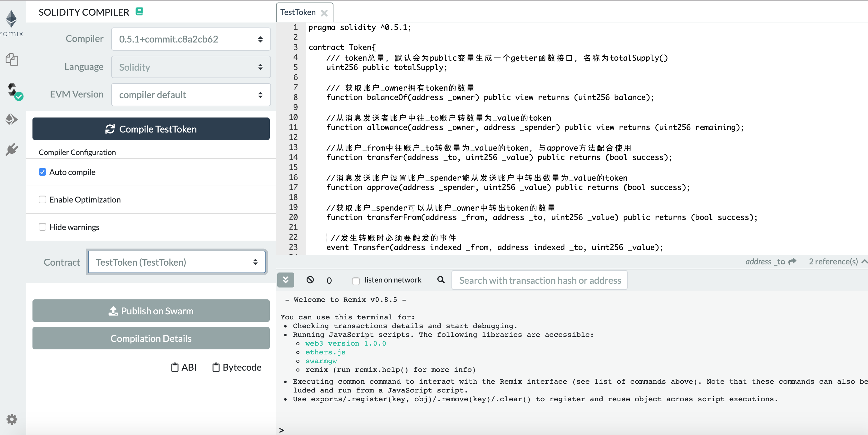Click the Remix Ethereum logo
The width and height of the screenshot is (868, 435).
[12, 20]
